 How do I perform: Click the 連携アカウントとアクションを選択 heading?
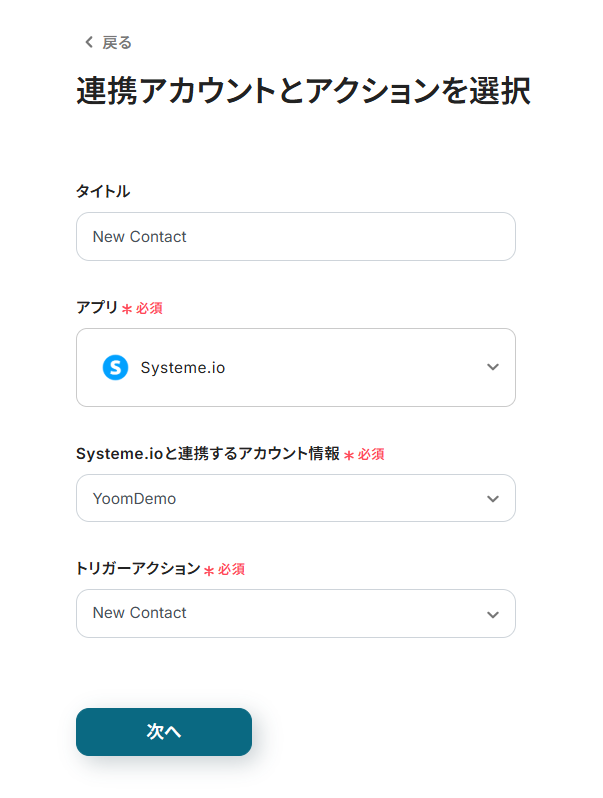[303, 91]
